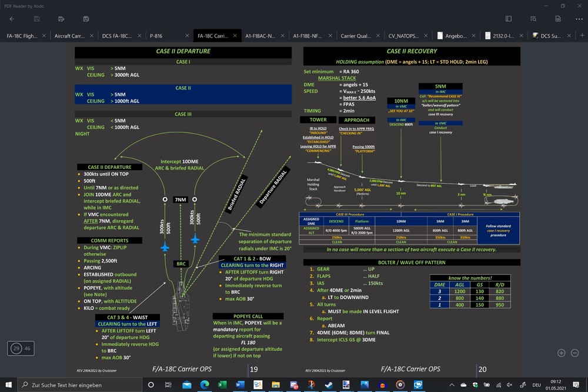Close the DCS FA-18C... tab
Image resolution: width=588 pixels, height=392 pixels.
click(139, 36)
